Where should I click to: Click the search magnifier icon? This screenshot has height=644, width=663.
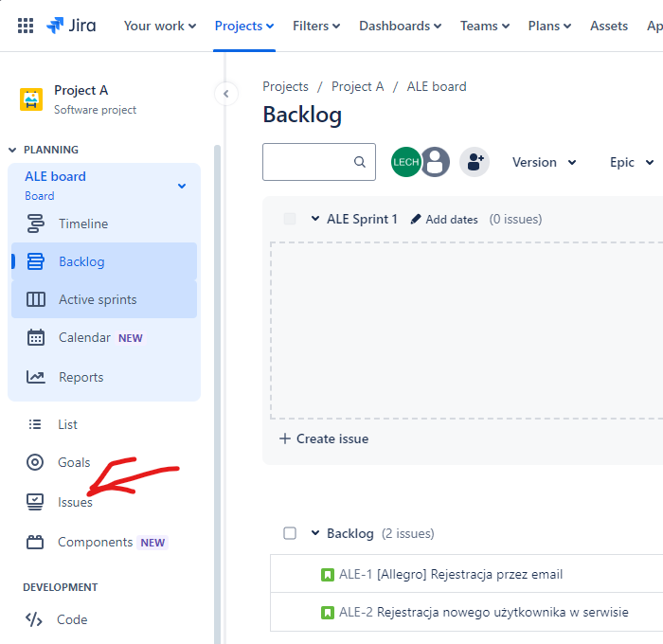click(359, 162)
